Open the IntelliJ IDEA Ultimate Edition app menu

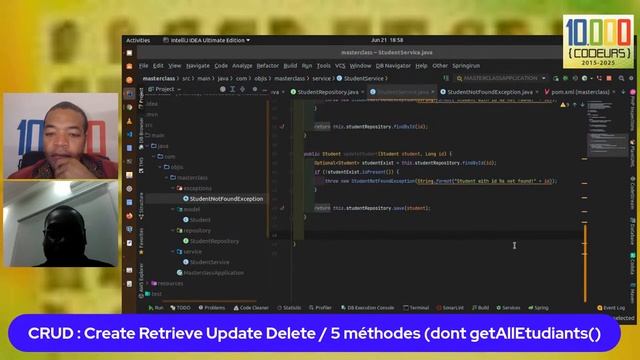pyautogui.click(x=207, y=40)
